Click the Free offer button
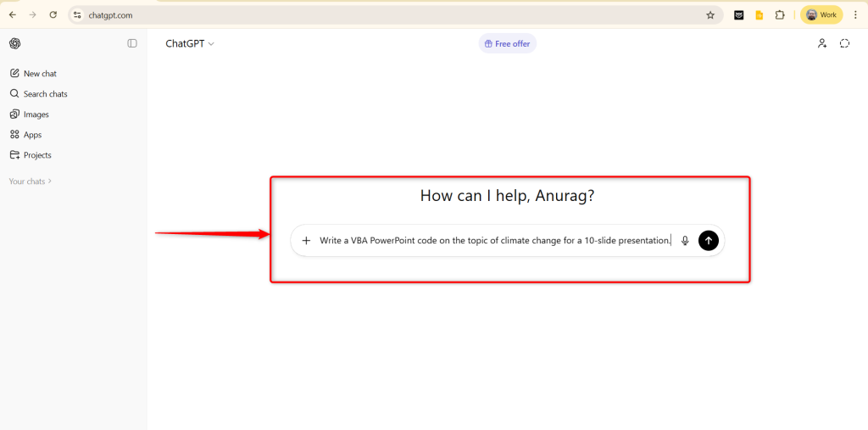The image size is (868, 430). [507, 44]
